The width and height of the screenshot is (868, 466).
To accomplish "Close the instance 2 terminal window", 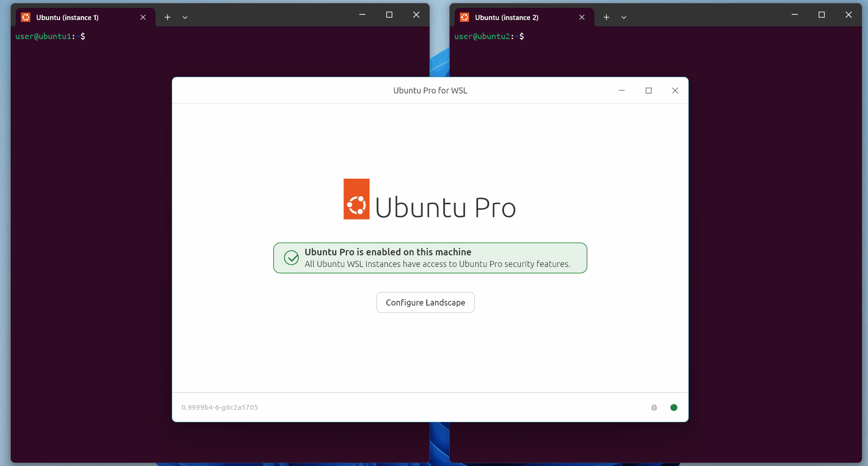I will pyautogui.click(x=848, y=15).
